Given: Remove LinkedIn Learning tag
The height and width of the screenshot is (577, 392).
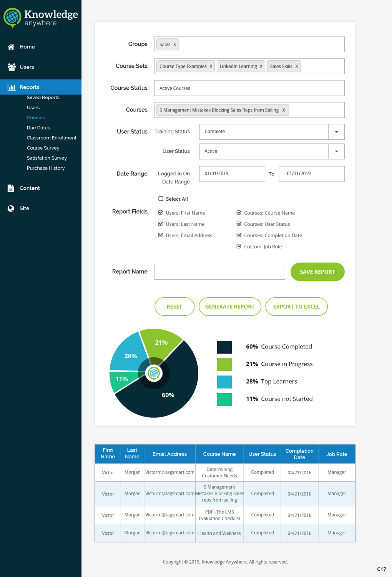Looking at the screenshot, I should tap(261, 67).
